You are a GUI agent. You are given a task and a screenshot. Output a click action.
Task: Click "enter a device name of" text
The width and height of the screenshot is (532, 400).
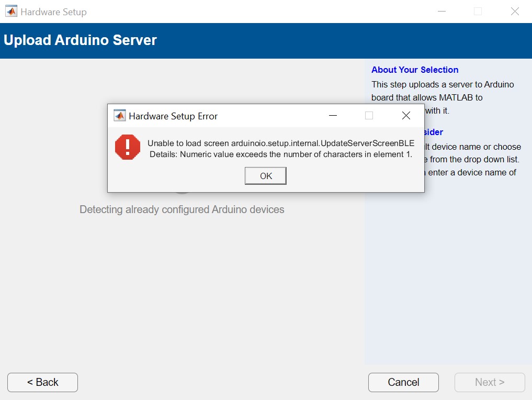(472, 172)
